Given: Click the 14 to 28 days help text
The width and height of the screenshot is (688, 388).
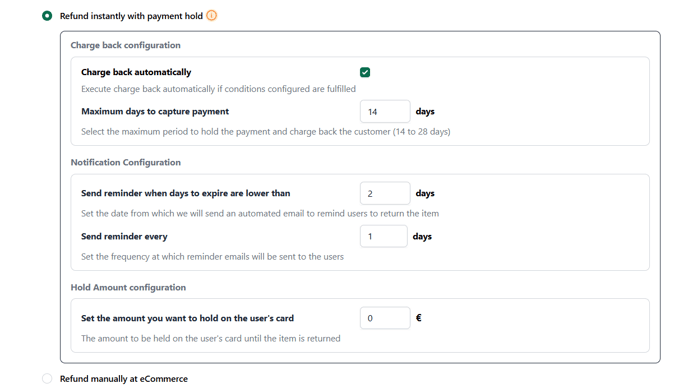Looking at the screenshot, I should 266,132.
